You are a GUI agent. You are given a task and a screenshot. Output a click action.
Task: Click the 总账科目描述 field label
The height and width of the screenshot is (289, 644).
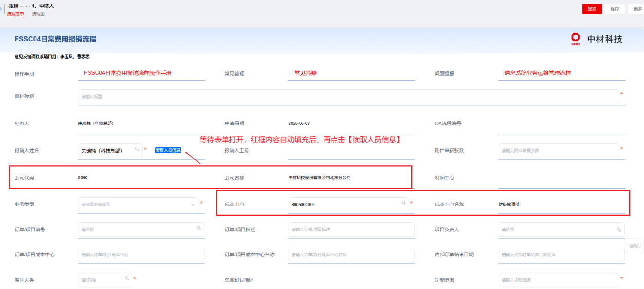point(239,280)
